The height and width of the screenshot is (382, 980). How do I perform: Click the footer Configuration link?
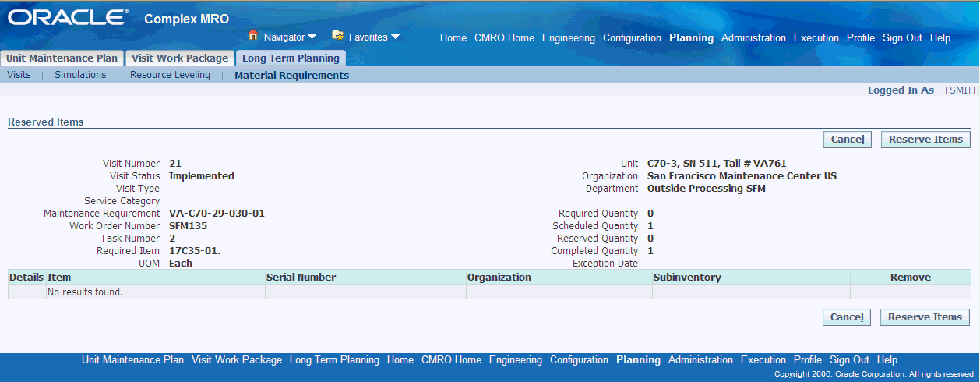579,360
